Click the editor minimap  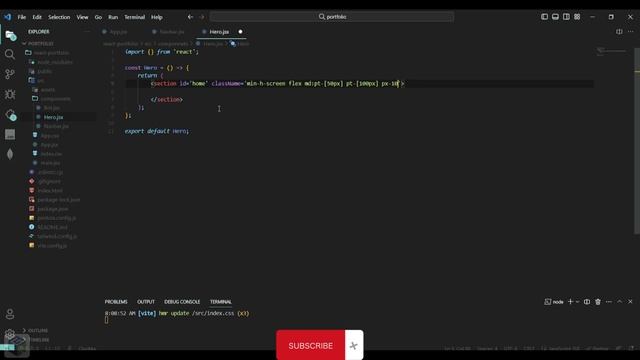click(x=611, y=51)
